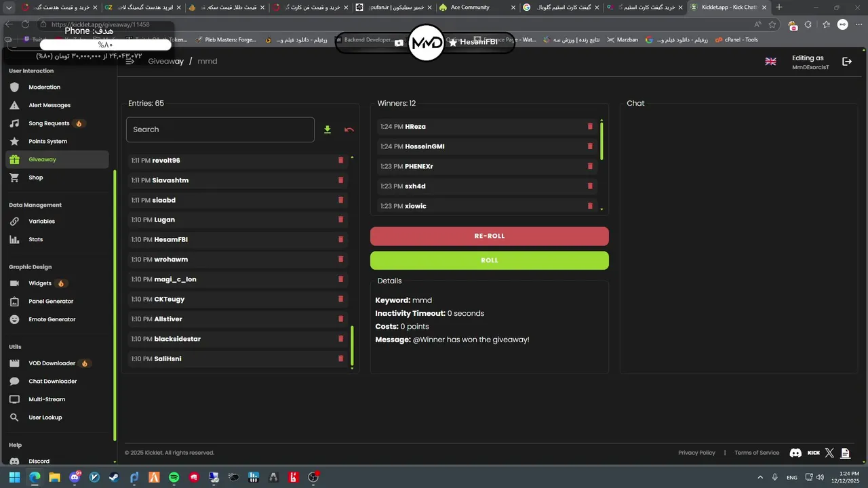
Task: Open documentation icon in footer
Action: [845, 453]
